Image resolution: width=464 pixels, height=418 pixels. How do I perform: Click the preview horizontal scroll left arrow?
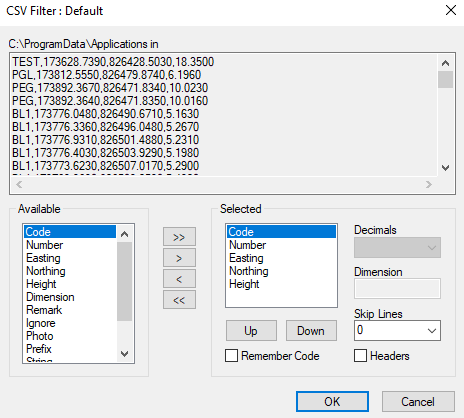[x=19, y=184]
